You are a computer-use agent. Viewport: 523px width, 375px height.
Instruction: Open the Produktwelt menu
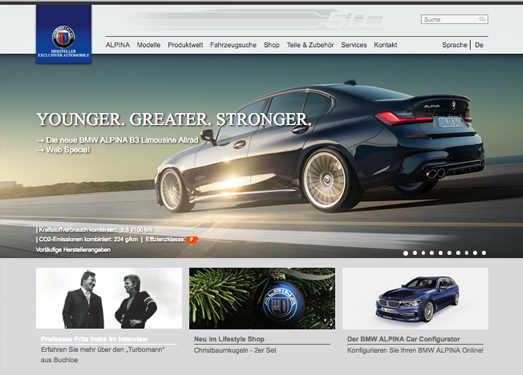click(185, 45)
